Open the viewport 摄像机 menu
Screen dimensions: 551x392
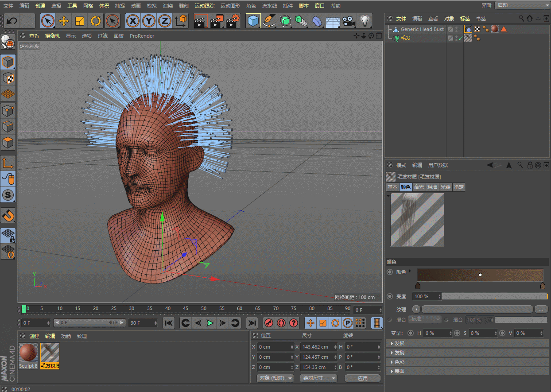[52, 36]
